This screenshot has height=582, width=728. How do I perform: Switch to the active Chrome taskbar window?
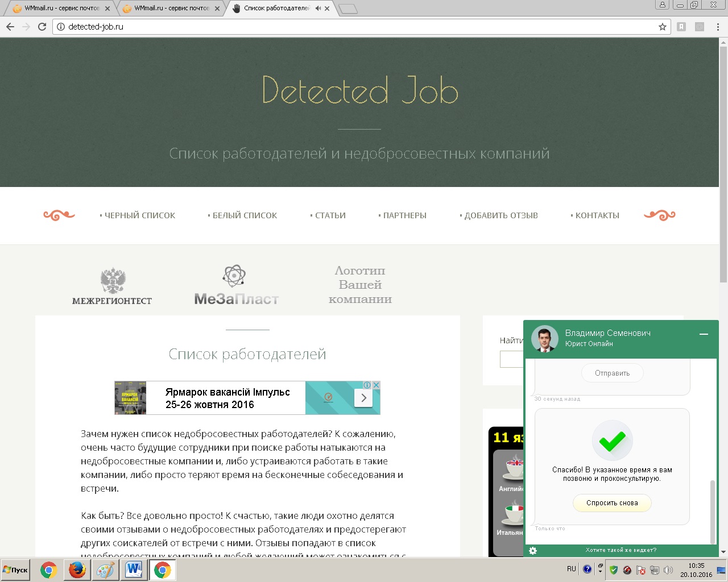click(162, 570)
